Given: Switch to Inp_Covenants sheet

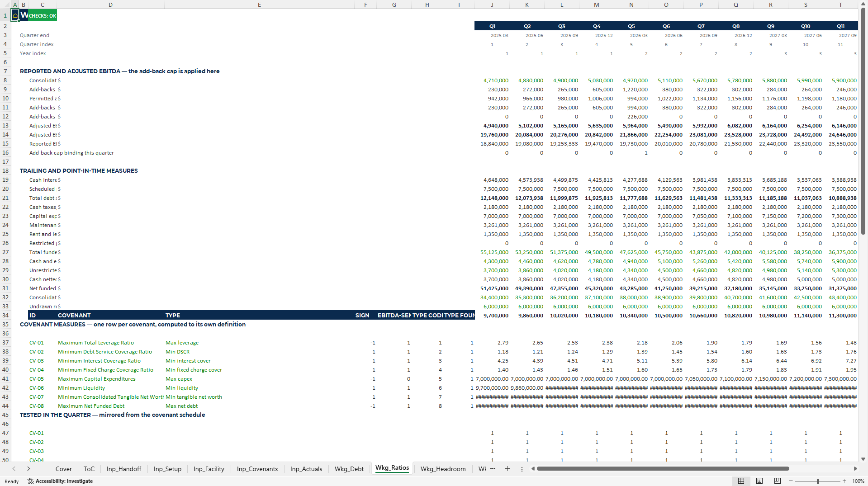Looking at the screenshot, I should (x=257, y=469).
